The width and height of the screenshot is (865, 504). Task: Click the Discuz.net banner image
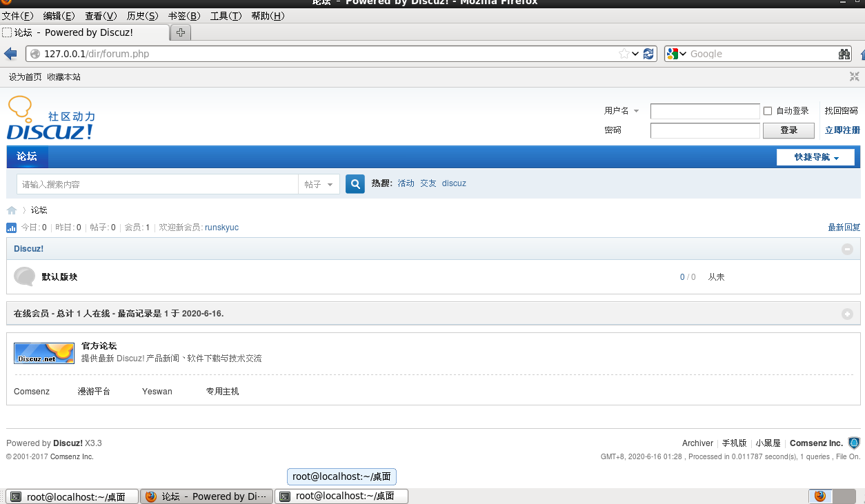44,353
